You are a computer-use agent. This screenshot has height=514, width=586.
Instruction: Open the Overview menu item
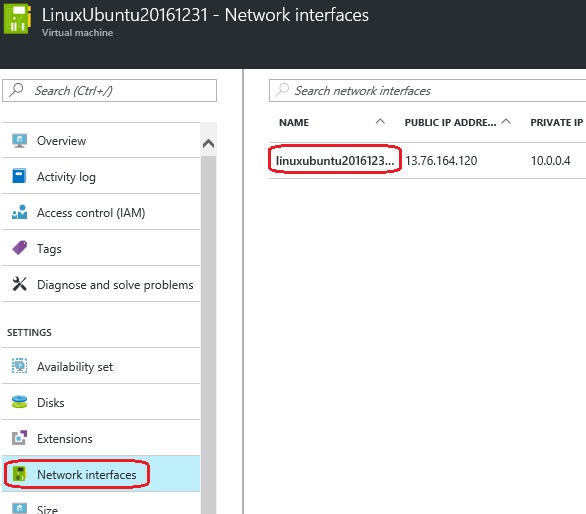[x=101, y=141]
